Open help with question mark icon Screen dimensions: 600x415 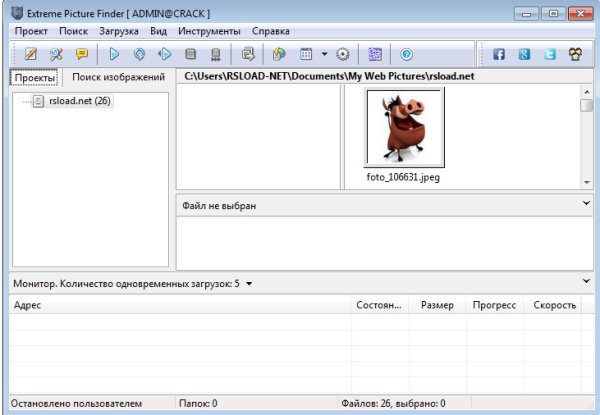click(406, 54)
